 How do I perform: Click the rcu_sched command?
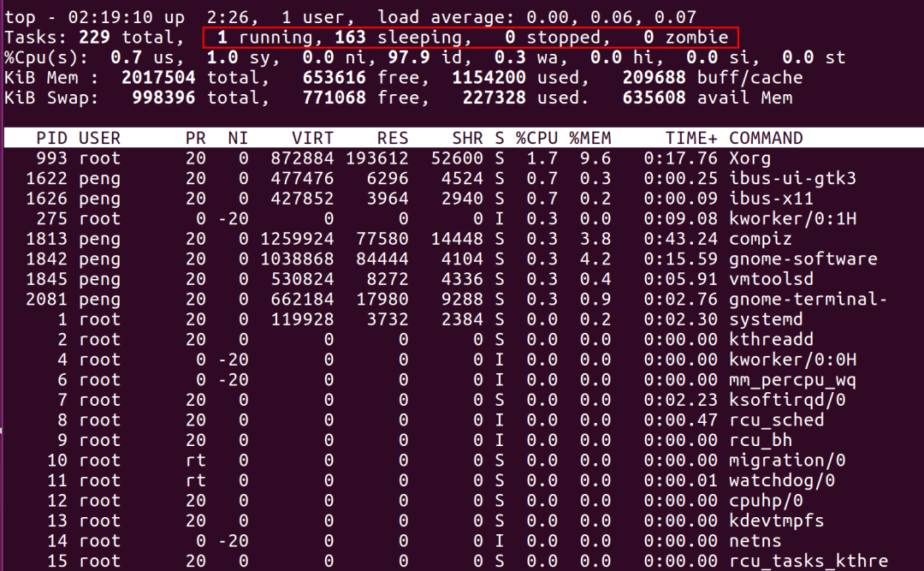pyautogui.click(x=776, y=420)
